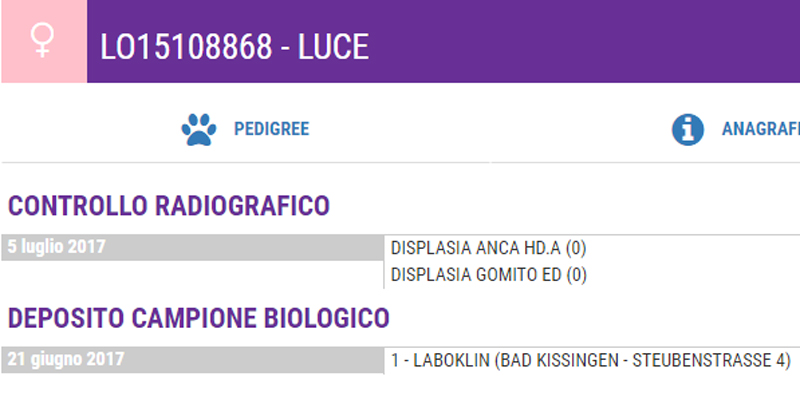Select the CONTROLLO RADIOGRAFICO section heading
Viewport: 800px width, 400px height.
tap(169, 206)
